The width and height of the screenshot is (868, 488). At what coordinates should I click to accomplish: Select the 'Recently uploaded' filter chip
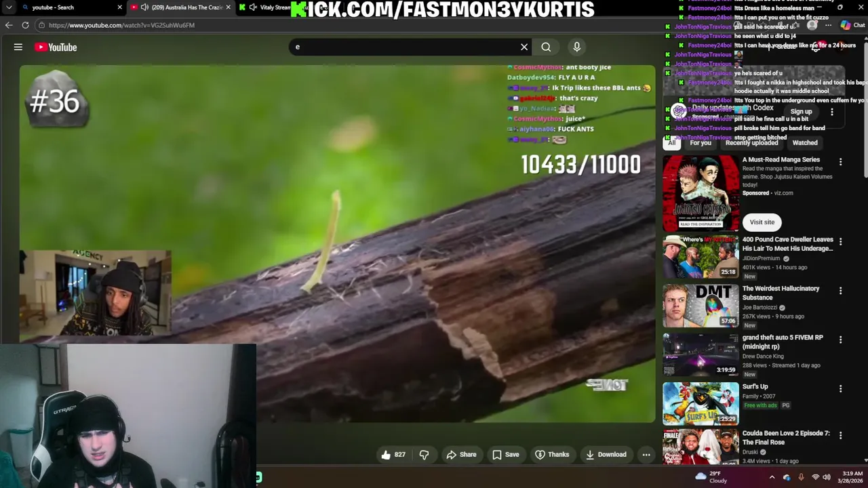tap(751, 143)
